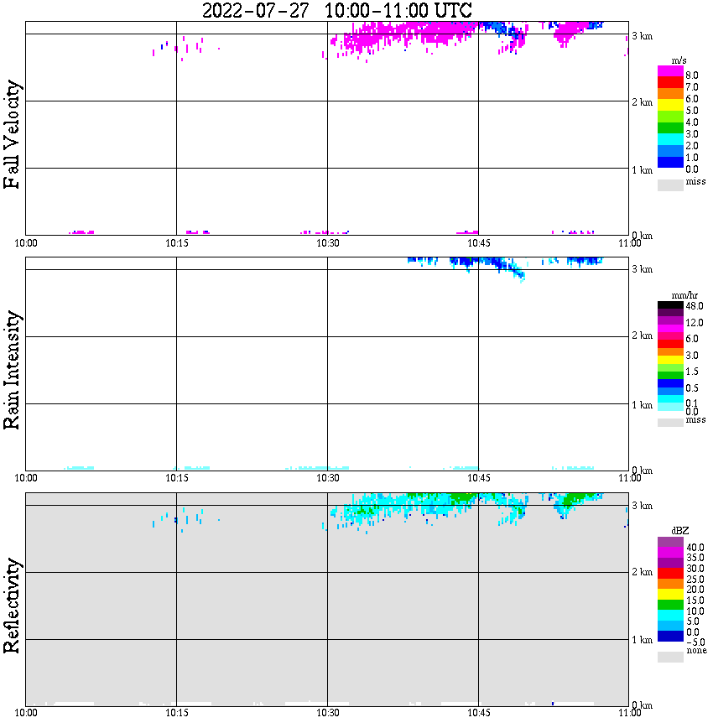This screenshot has height=728, width=713.
Task: Click the "48.0" label in the Rain Intensity legend
Action: pos(694,306)
